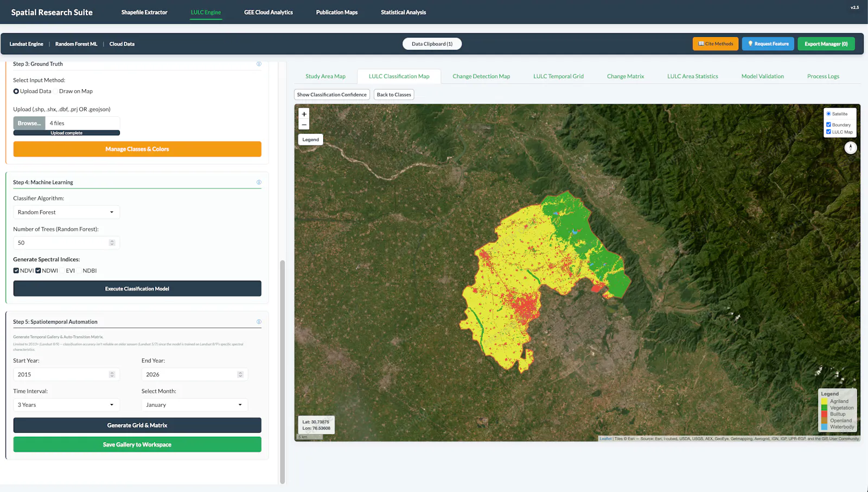Click the Browse file button
This screenshot has height=492, width=868.
[x=29, y=123]
